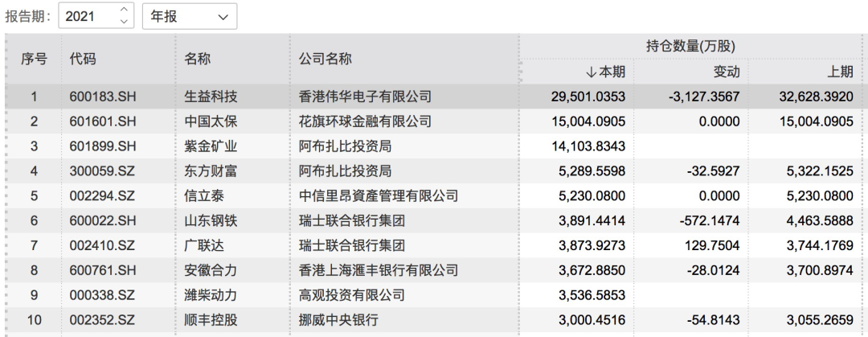Image resolution: width=868 pixels, height=337 pixels.
Task: Click the 代码 column header
Action: point(83,59)
